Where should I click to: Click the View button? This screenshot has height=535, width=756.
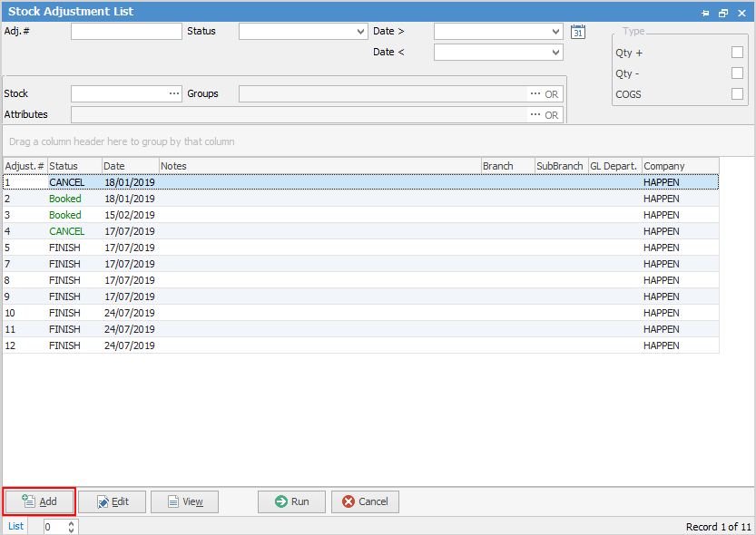tap(184, 501)
